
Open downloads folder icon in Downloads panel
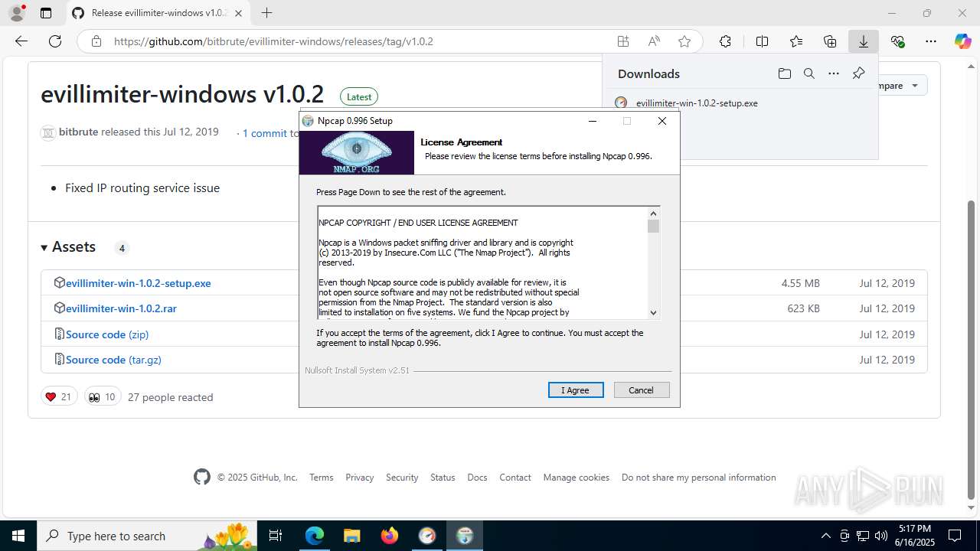[x=784, y=73]
